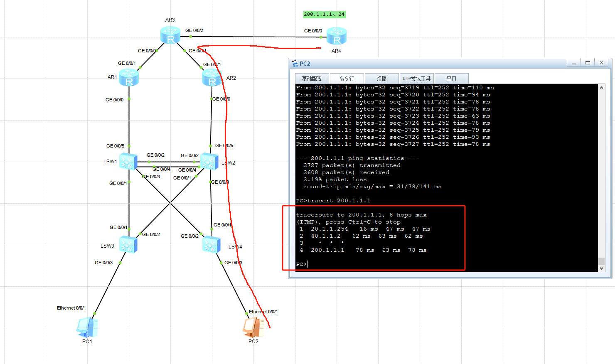Image resolution: width=615 pixels, height=364 pixels.
Task: Minimize the PC2 window
Action: 574,63
